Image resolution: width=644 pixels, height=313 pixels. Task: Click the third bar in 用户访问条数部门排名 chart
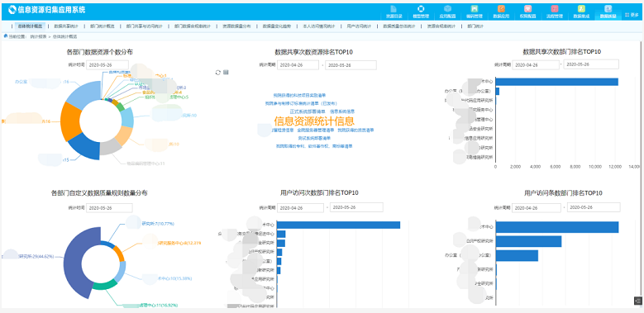(517, 255)
